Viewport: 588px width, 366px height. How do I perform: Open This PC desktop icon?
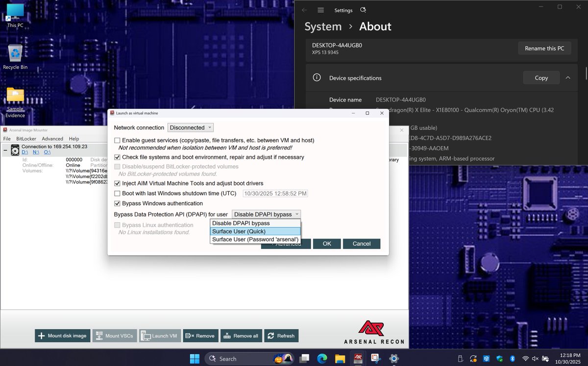point(15,15)
